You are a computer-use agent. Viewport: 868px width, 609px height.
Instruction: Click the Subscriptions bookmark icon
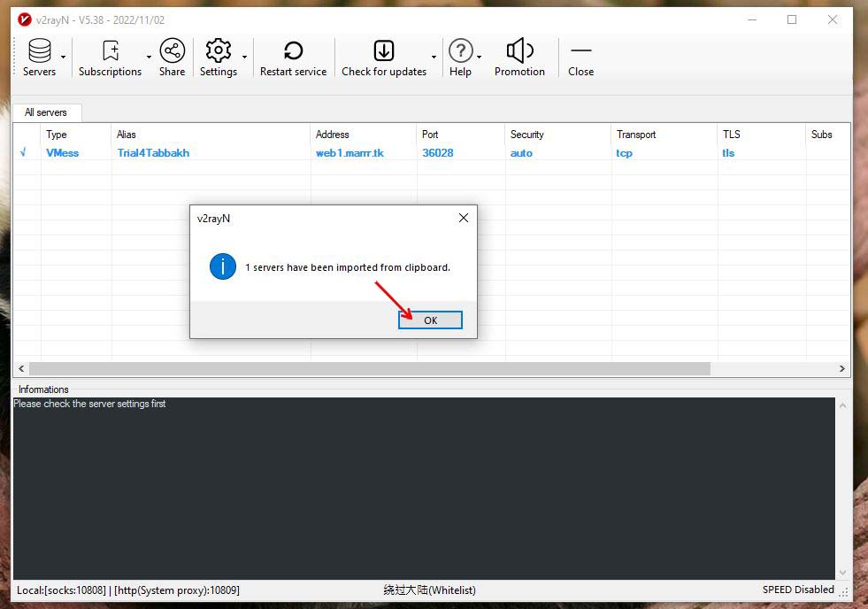click(110, 51)
